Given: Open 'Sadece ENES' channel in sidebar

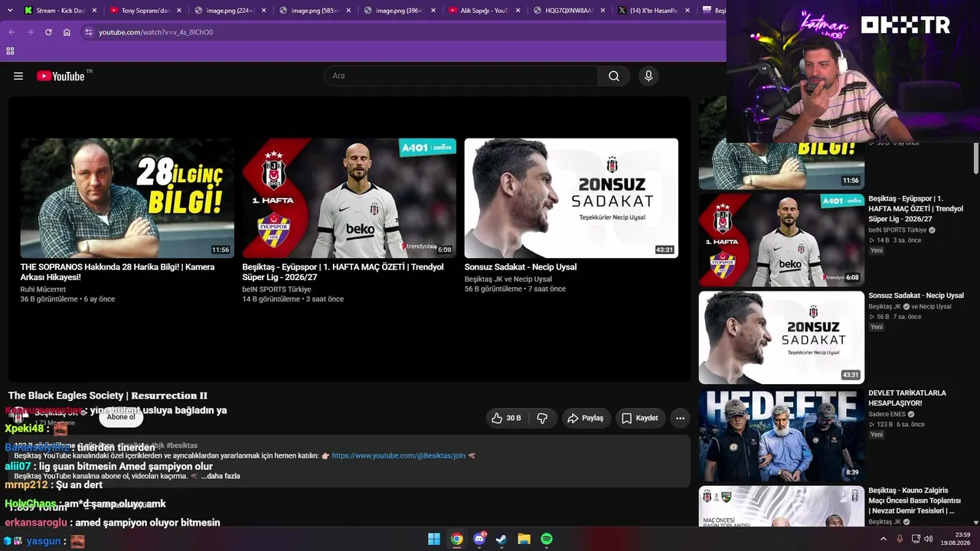Looking at the screenshot, I should 887,414.
